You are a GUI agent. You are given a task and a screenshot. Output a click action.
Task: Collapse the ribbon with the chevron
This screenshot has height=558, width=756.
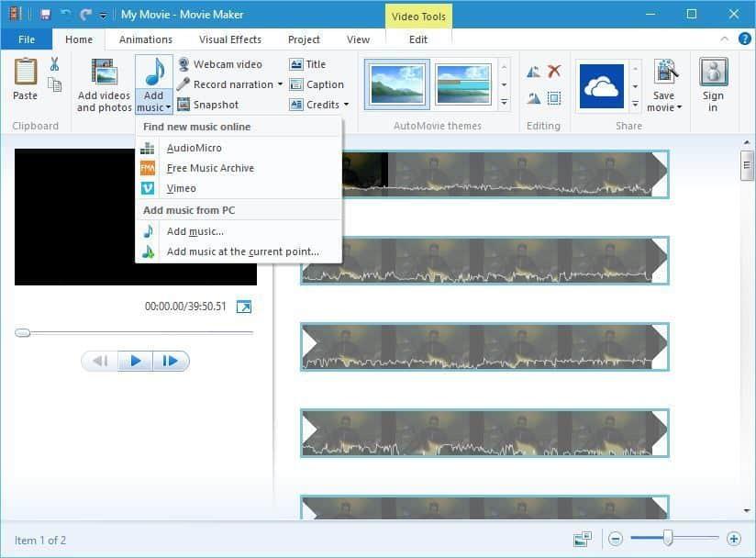(724, 39)
